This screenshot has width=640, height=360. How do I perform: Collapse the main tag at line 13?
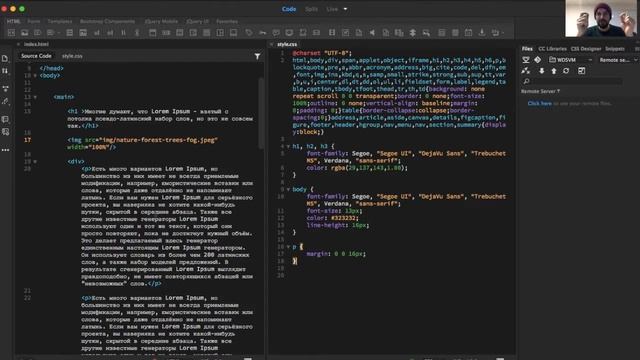35,97
